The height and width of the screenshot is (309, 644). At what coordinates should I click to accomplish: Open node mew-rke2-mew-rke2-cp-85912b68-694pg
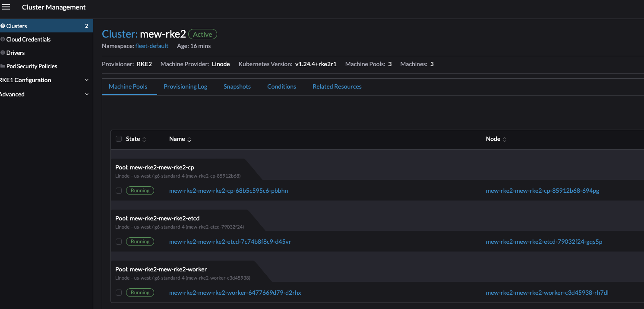pos(542,190)
